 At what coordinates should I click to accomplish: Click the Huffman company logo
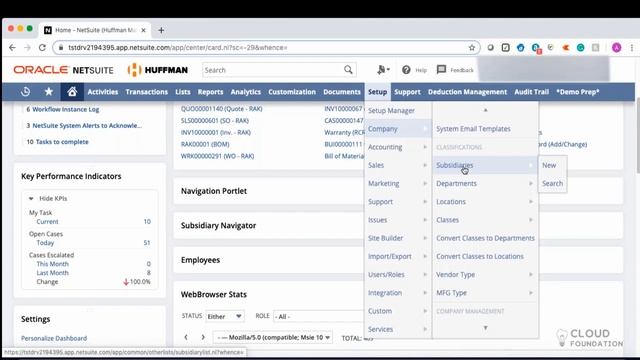158,70
